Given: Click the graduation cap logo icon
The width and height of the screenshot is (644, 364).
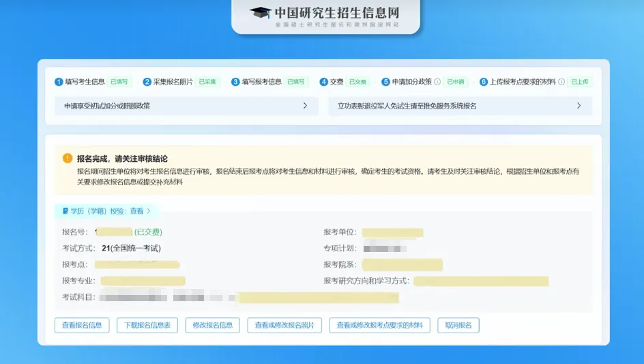Looking at the screenshot, I should point(261,12).
